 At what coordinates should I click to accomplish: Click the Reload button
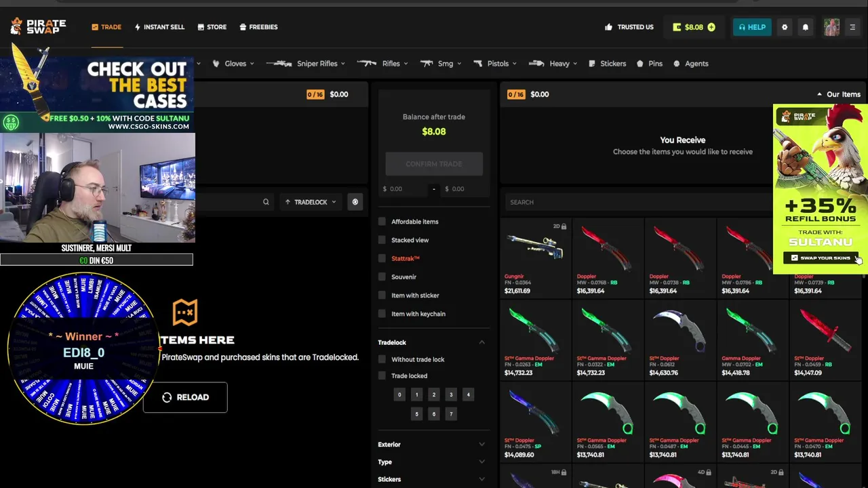pyautogui.click(x=185, y=397)
